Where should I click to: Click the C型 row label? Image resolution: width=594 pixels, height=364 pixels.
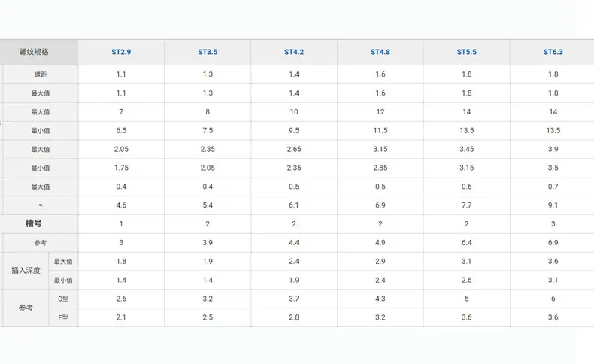pos(63,299)
